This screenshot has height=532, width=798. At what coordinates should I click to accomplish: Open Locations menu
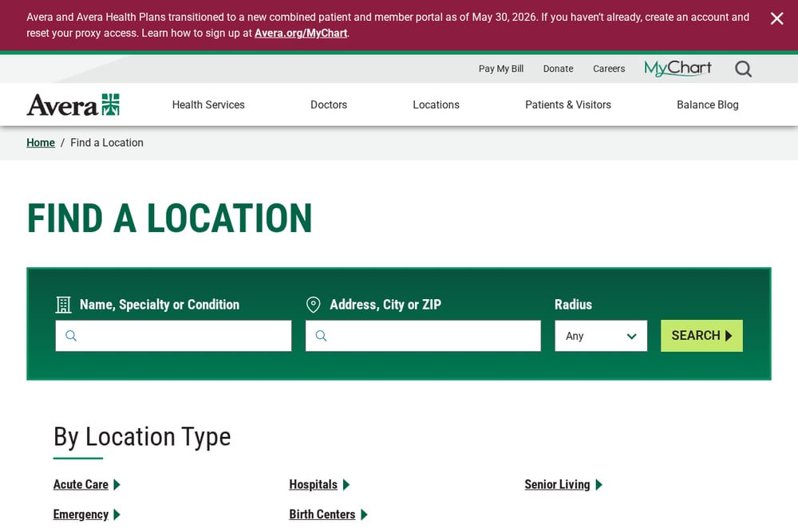[437, 104]
